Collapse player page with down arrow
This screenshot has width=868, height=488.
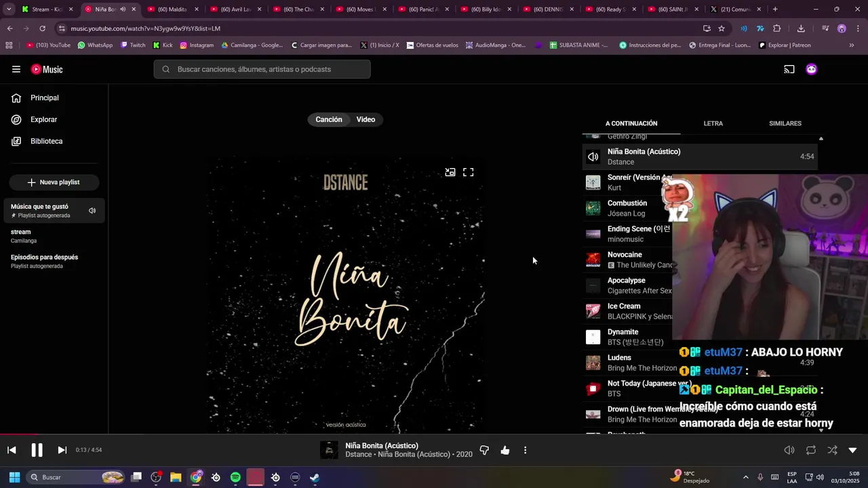point(852,450)
